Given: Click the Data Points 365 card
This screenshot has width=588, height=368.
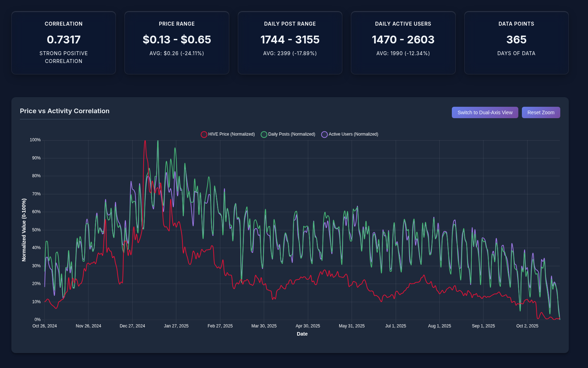Looking at the screenshot, I should (x=516, y=43).
